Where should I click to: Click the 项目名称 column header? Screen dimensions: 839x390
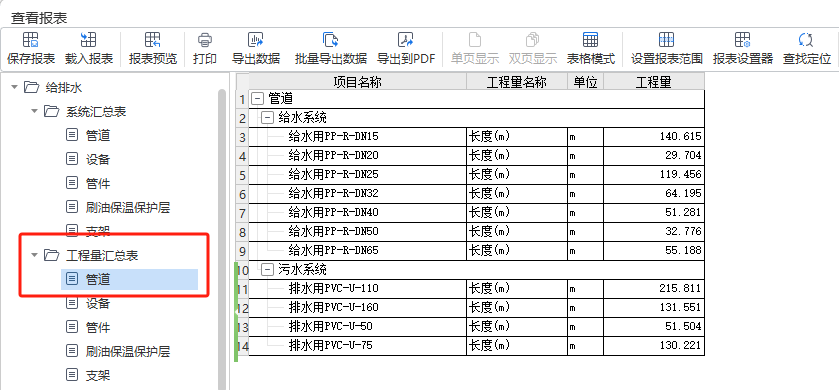[357, 81]
